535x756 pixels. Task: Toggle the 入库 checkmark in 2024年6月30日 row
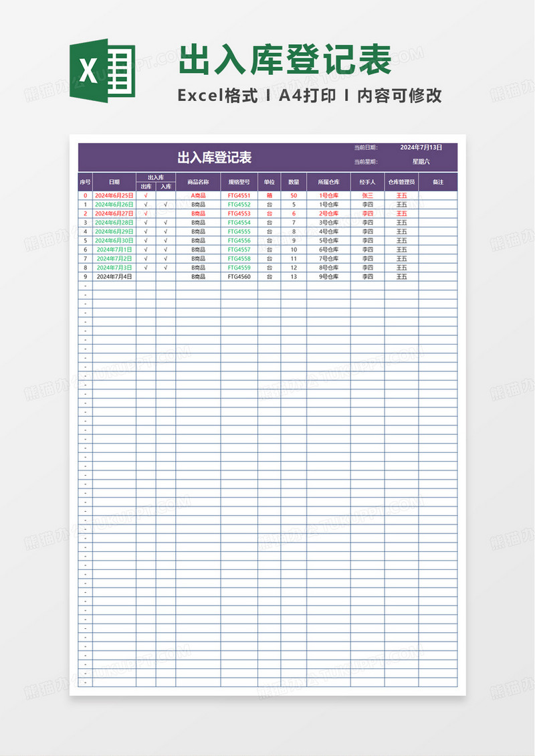[x=166, y=241]
